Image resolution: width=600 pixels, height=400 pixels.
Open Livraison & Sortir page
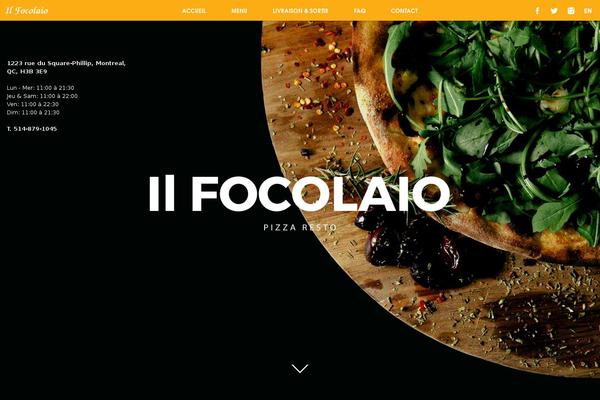300,11
